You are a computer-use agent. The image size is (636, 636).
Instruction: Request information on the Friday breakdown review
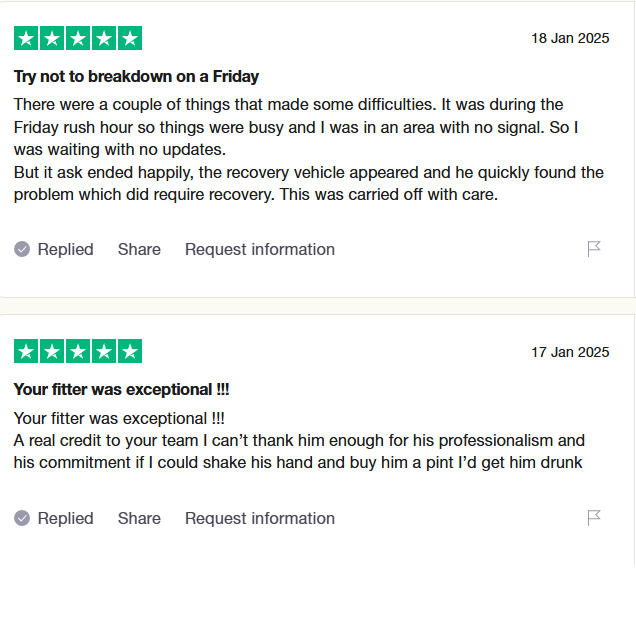[260, 249]
